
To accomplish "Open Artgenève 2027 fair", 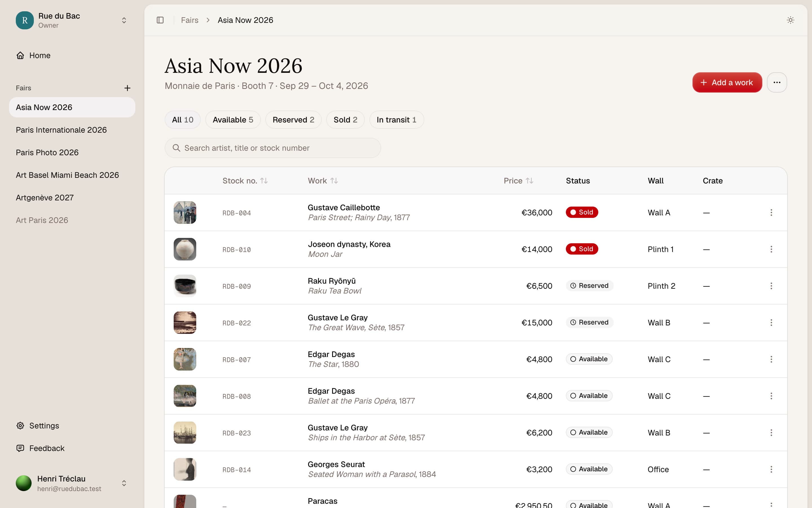I will pyautogui.click(x=72, y=198).
